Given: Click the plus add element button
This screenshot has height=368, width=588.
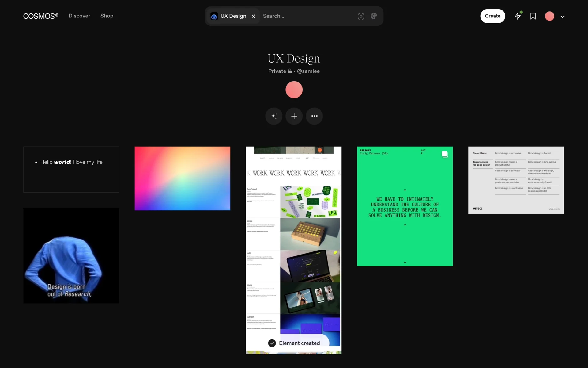Looking at the screenshot, I should click(294, 116).
